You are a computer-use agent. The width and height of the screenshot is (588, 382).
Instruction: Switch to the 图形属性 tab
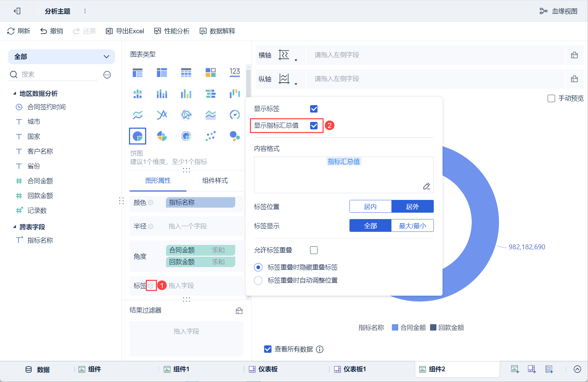(158, 180)
